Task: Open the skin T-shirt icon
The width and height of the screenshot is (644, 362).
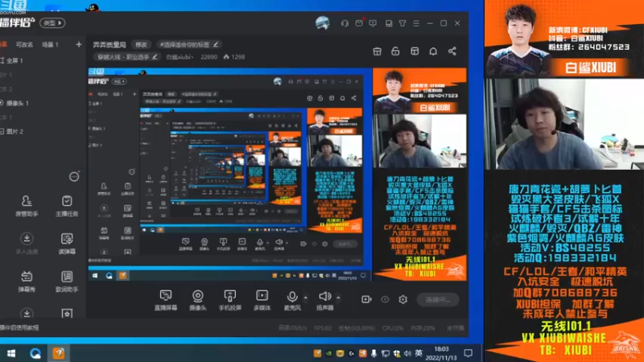Action: [x=402, y=23]
